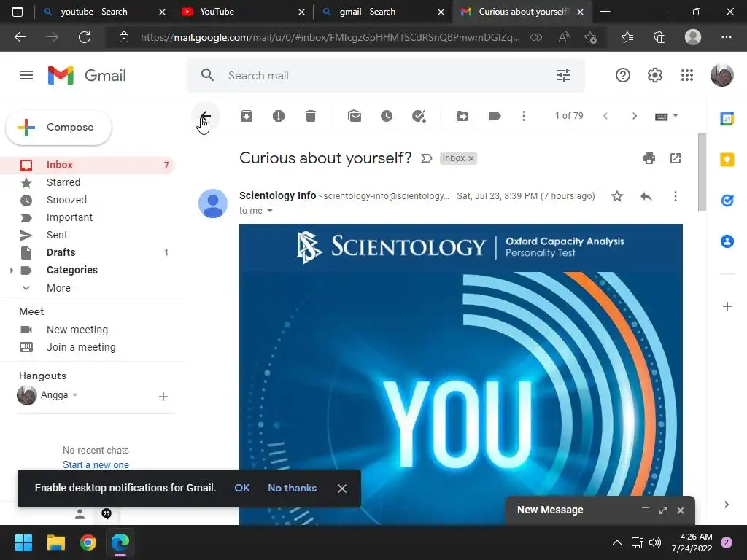Open the message's three-dot menu
Image resolution: width=747 pixels, height=560 pixels.
(x=675, y=196)
